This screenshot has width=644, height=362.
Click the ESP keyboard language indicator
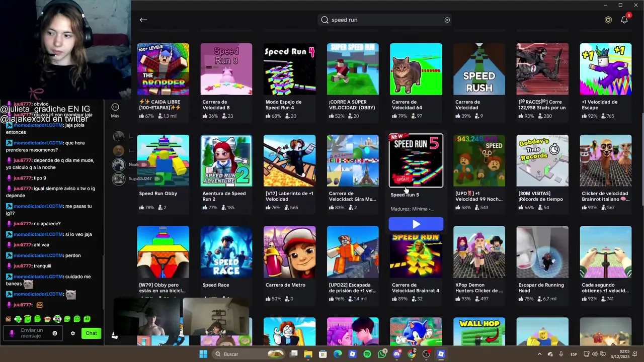[574, 354]
